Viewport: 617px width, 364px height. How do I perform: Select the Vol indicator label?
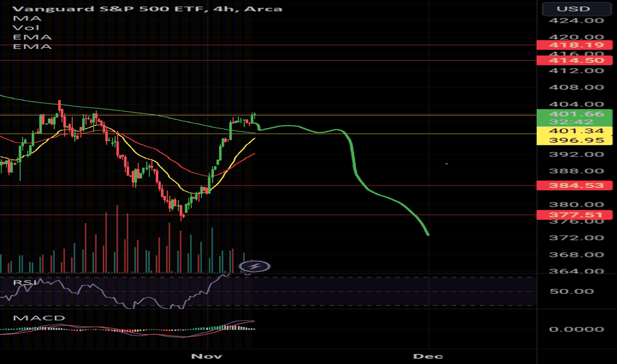[x=26, y=28]
